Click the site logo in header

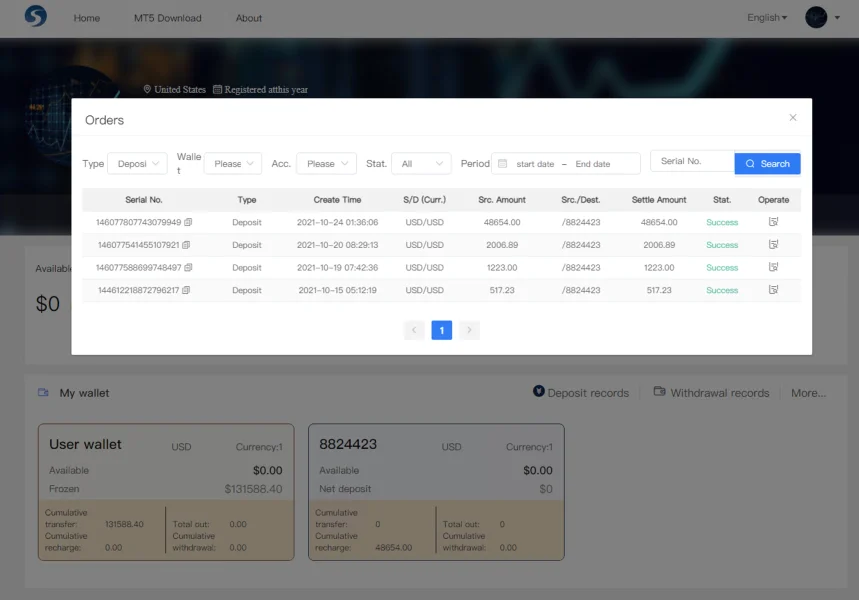pos(36,17)
